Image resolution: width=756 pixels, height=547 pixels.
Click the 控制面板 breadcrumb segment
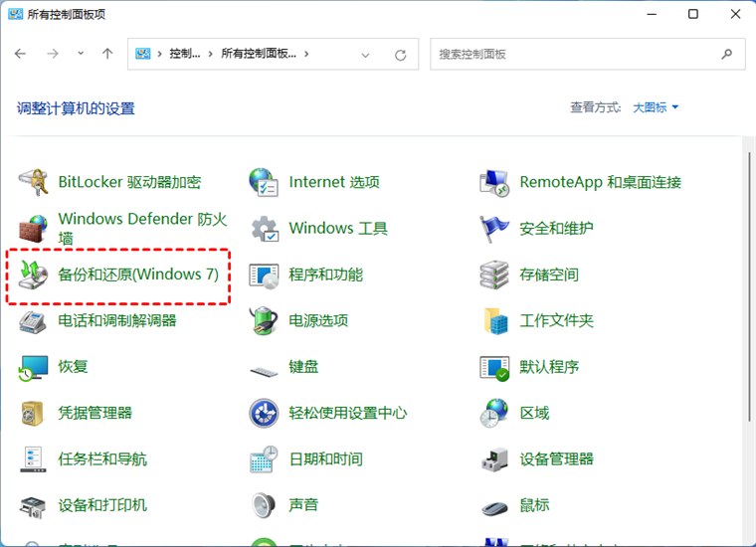pos(184,54)
